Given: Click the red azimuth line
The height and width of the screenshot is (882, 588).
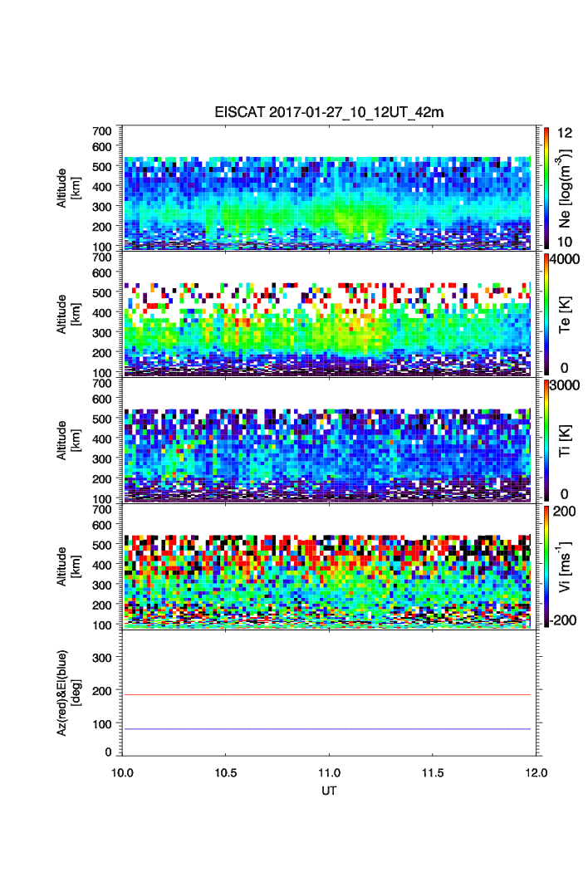Looking at the screenshot, I should (328, 694).
